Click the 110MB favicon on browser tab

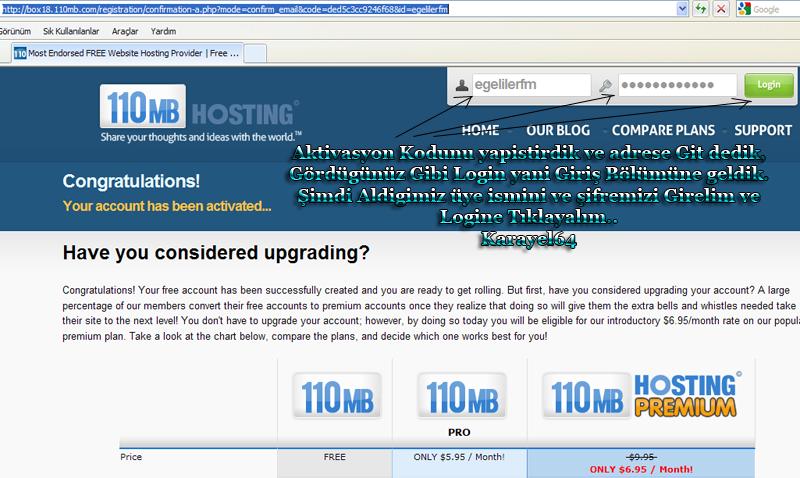[x=19, y=52]
